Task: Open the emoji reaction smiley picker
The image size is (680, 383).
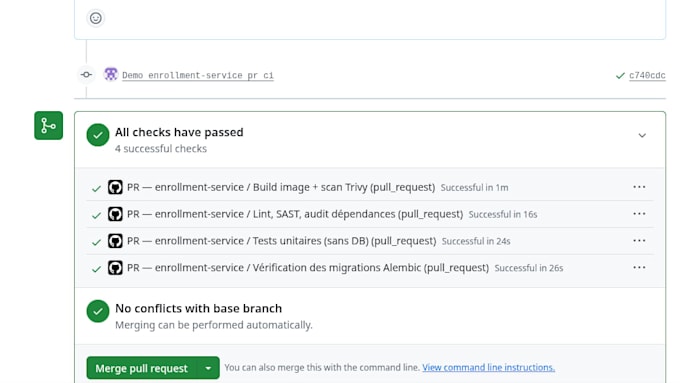Action: [95, 18]
